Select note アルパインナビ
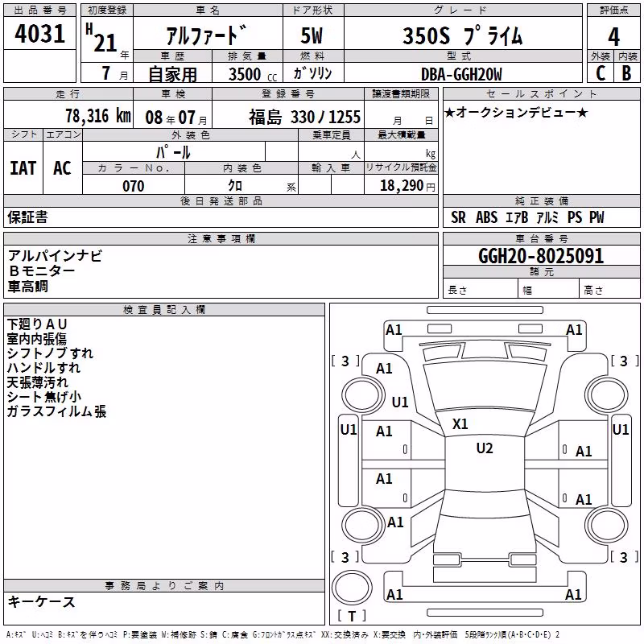The width and height of the screenshot is (644, 644). coord(55,256)
